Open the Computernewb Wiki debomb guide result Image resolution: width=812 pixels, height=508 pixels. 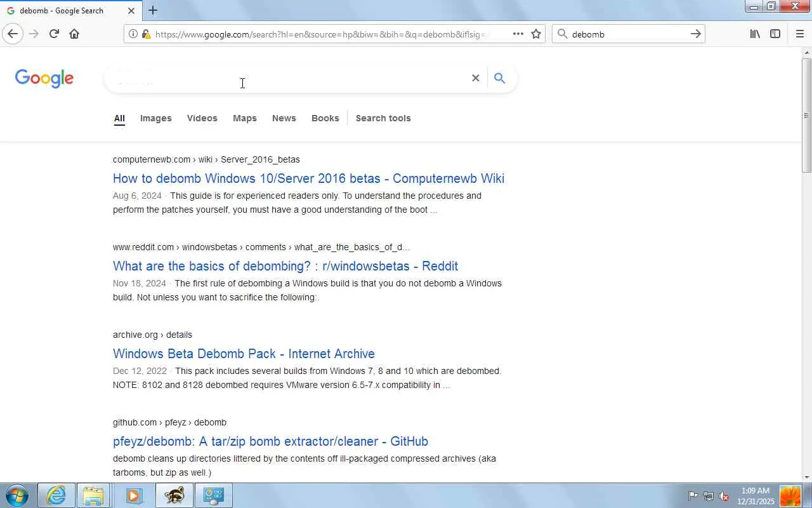[x=308, y=178]
